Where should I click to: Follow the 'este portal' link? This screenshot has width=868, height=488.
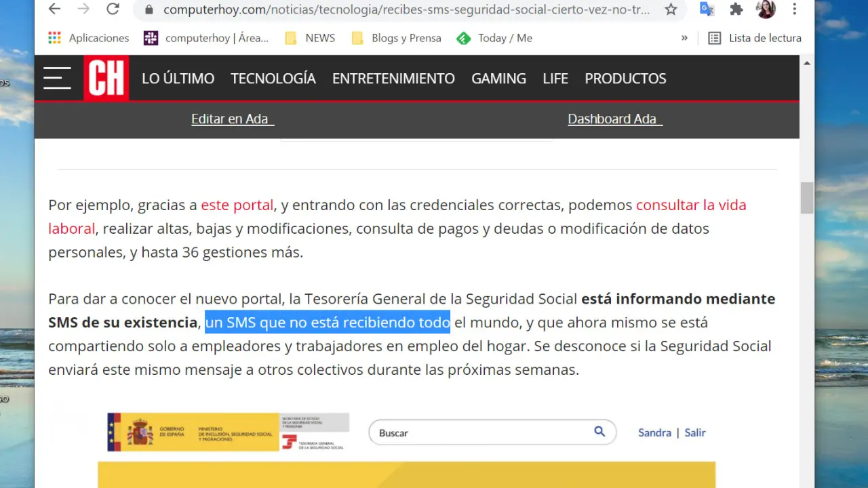click(x=237, y=205)
